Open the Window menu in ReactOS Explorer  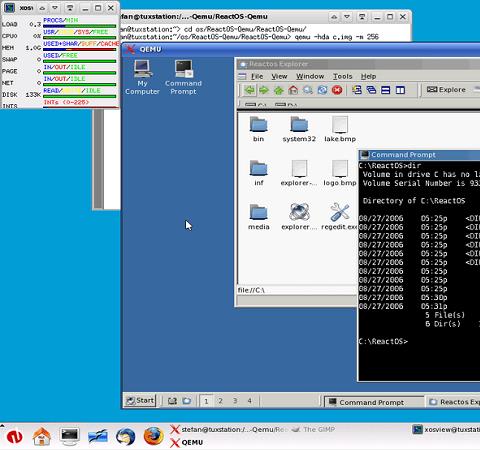310,76
